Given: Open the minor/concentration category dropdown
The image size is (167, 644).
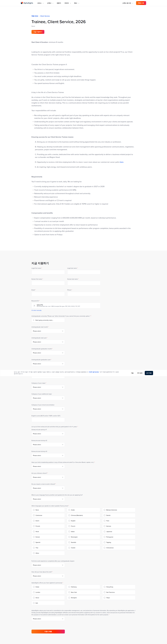Looking at the screenshot, I should [x=48, y=409].
